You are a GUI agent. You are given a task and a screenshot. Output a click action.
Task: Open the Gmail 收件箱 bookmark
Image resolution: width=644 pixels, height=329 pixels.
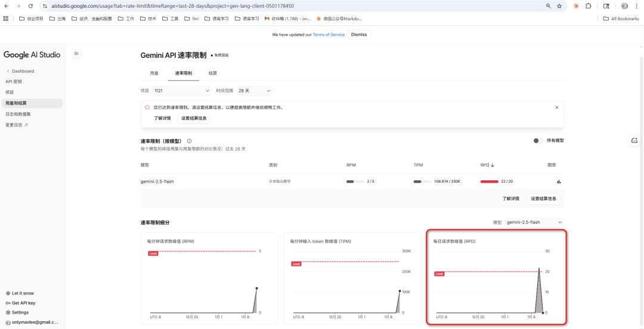(x=287, y=19)
